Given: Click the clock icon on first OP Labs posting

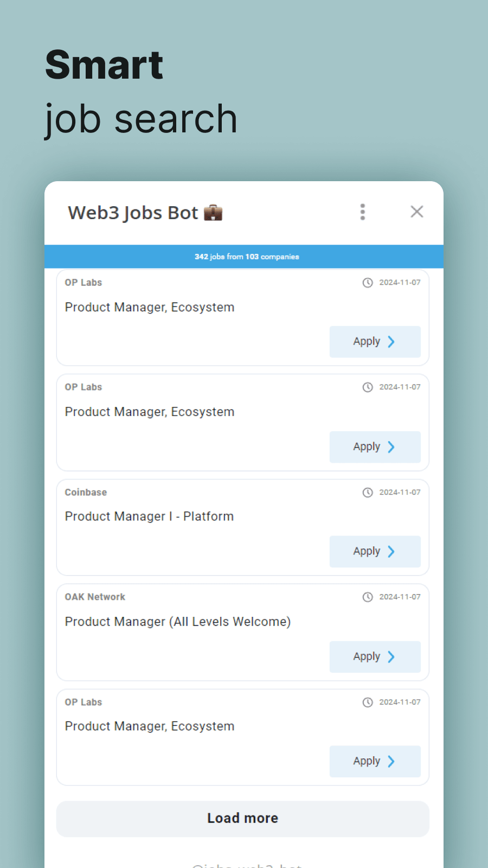Looking at the screenshot, I should coord(368,282).
